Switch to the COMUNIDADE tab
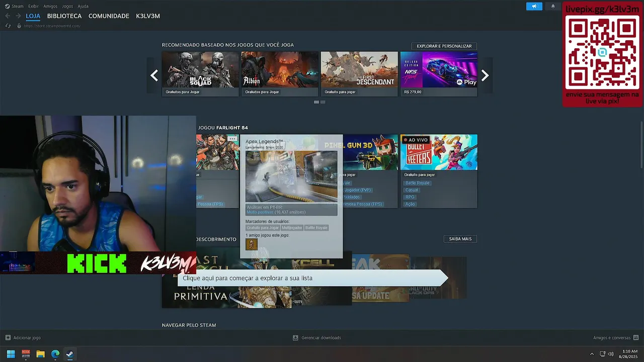This screenshot has height=362, width=644. click(109, 16)
